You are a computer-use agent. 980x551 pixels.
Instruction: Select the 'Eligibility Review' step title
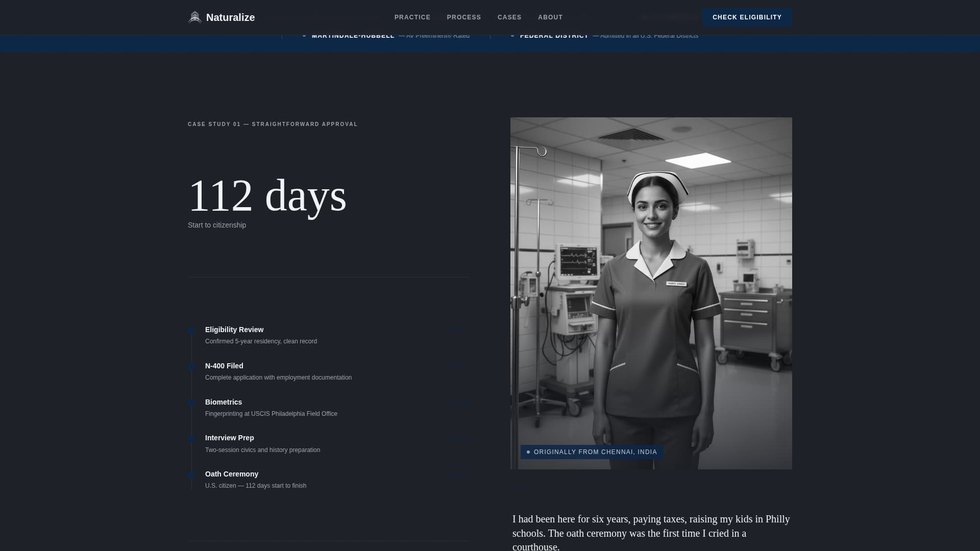click(234, 330)
